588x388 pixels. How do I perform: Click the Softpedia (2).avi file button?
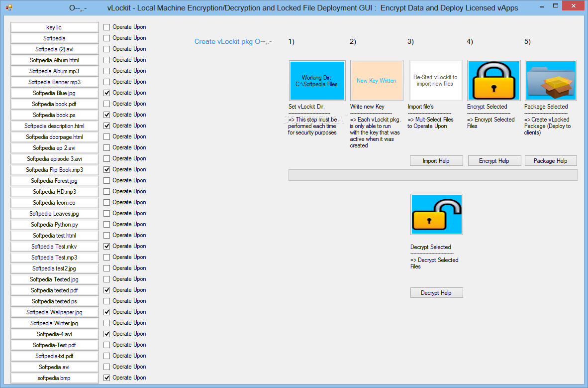click(54, 49)
